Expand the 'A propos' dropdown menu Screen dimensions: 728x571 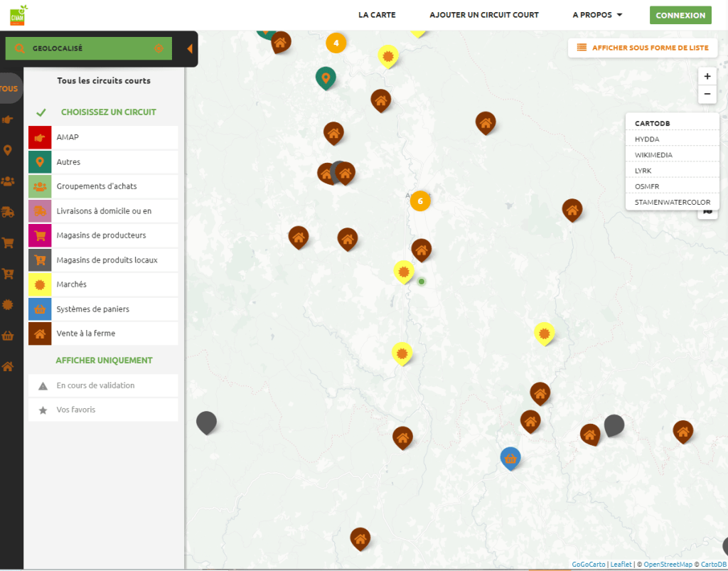click(597, 15)
